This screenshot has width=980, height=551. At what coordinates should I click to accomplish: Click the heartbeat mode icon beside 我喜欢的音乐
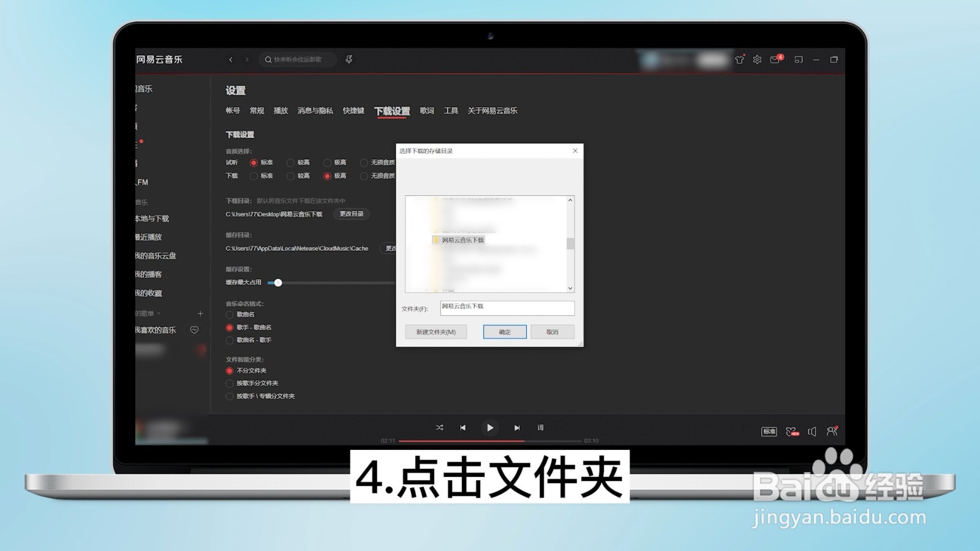point(194,330)
